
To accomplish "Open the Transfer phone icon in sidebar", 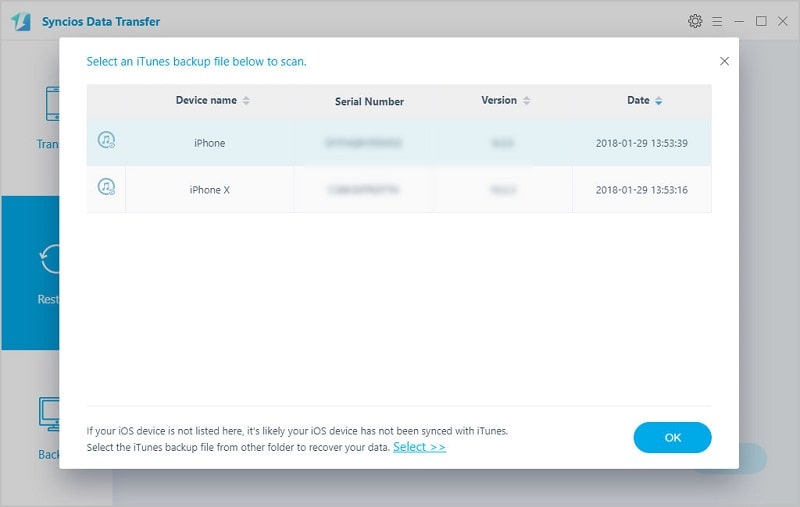I will point(52,104).
